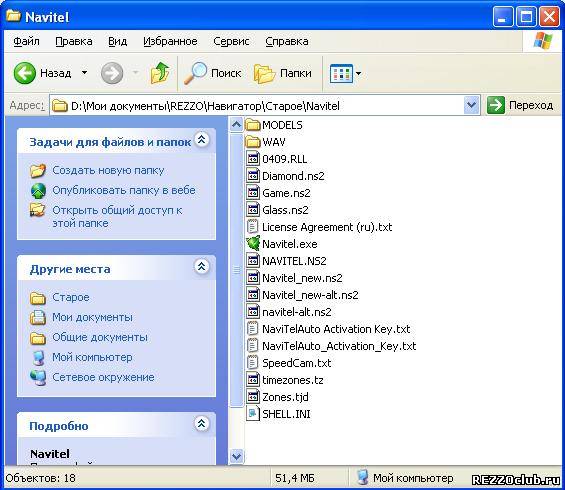Image resolution: width=565 pixels, height=490 pixels.
Task: Collapse the Задачи для файлов и папок panel
Action: click(201, 139)
